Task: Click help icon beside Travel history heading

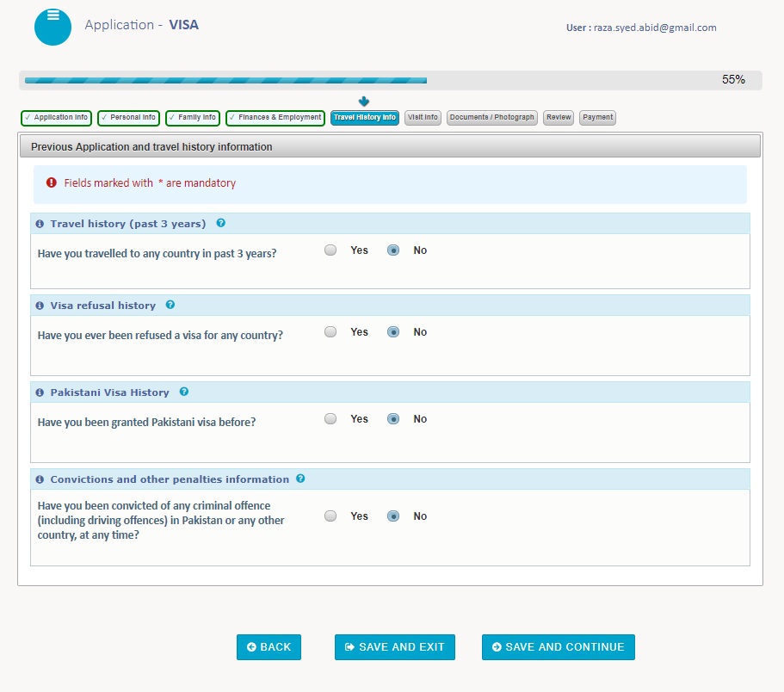Action: pos(220,223)
